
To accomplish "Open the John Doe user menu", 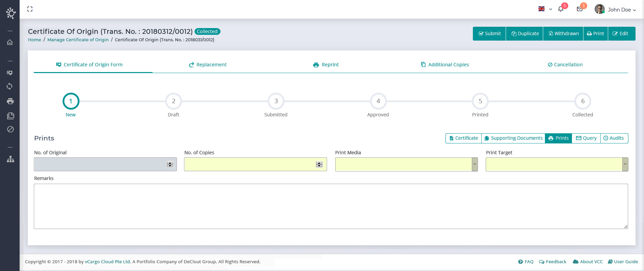I will click(616, 9).
